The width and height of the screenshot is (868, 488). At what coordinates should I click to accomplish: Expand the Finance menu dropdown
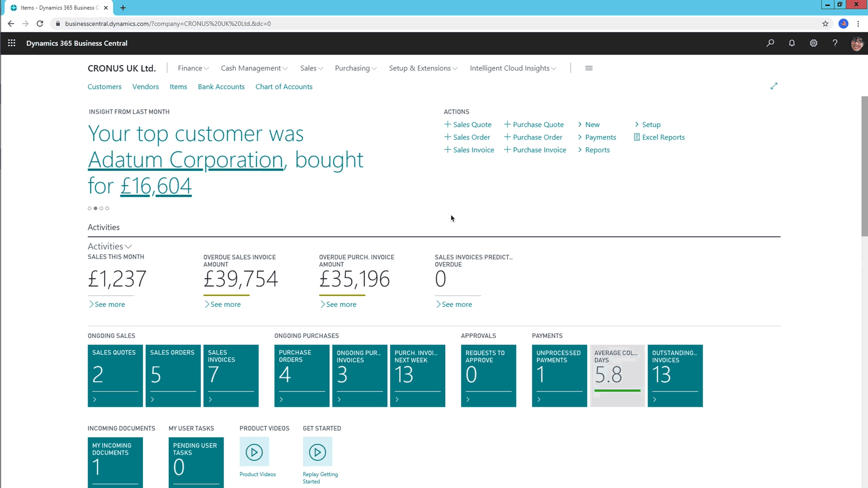(193, 68)
